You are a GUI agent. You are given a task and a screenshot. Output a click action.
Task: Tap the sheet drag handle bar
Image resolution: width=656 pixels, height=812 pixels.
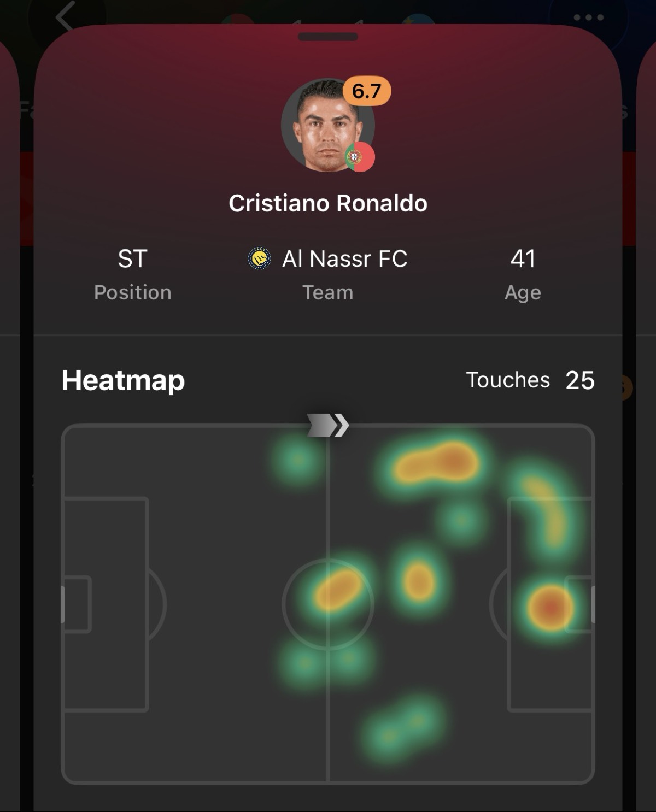328,37
